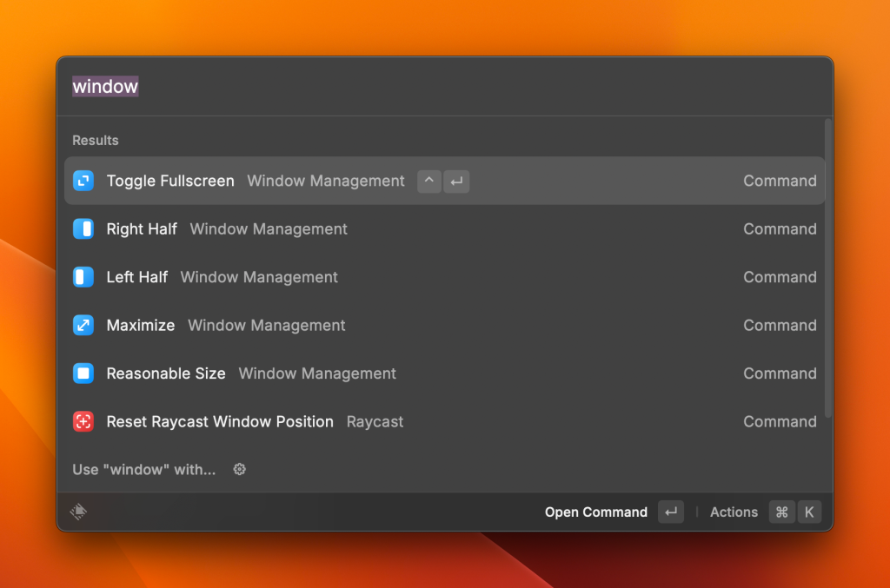890x588 pixels.
Task: Select the Reasonable Size command label
Action: [166, 373]
